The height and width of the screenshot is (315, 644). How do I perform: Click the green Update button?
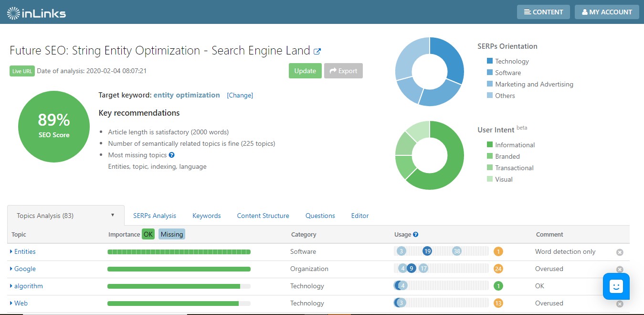tap(305, 71)
